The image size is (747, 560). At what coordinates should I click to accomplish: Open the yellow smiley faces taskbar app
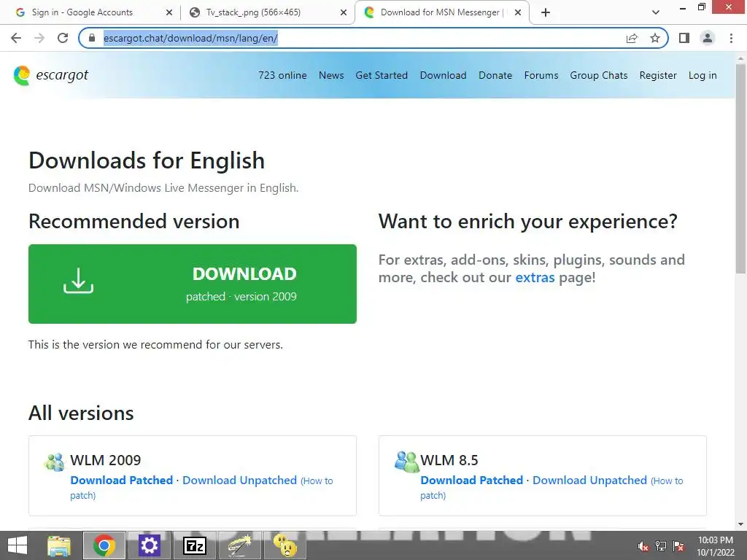click(x=285, y=545)
